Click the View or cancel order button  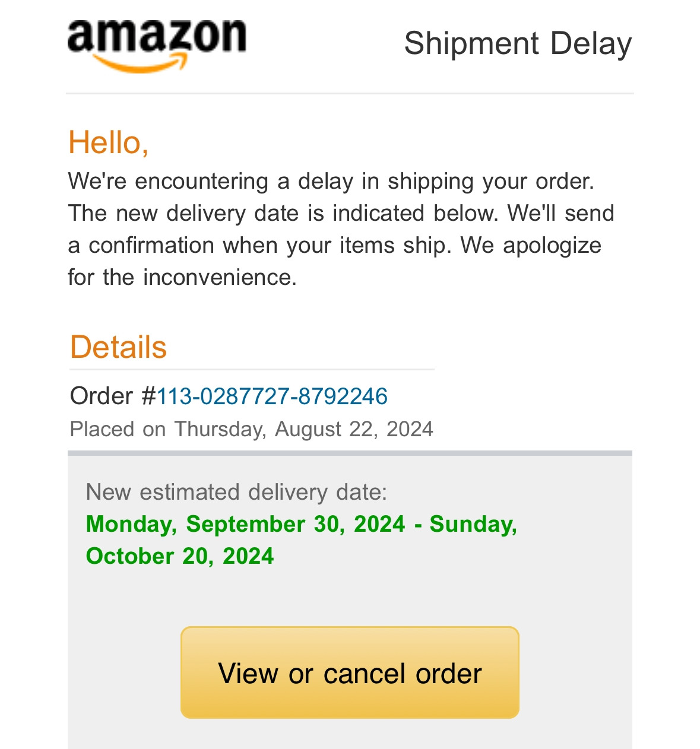(x=350, y=672)
